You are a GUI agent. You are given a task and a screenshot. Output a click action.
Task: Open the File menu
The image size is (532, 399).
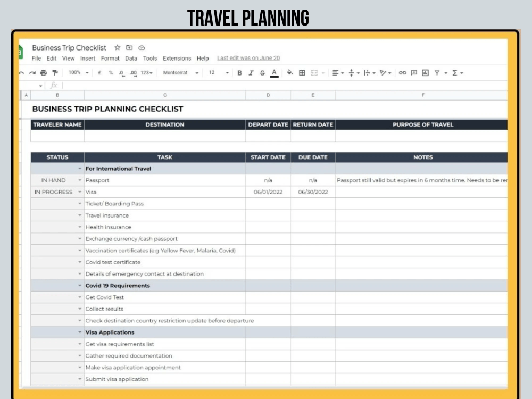[x=36, y=59]
